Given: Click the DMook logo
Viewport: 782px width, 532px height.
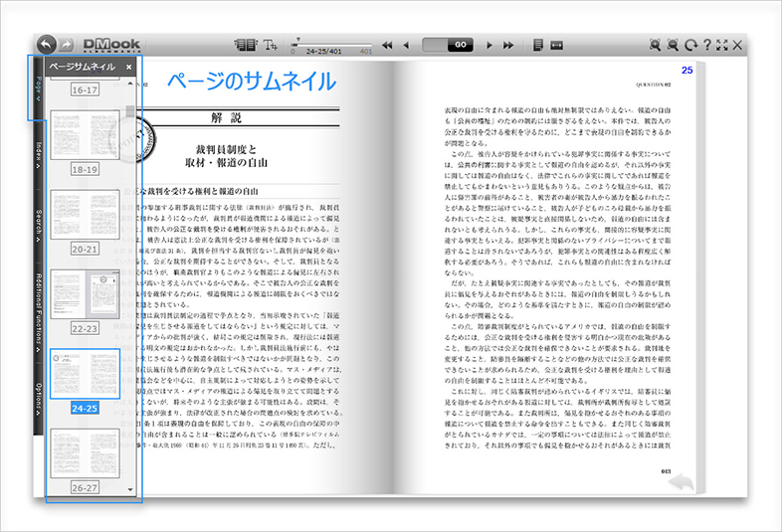Looking at the screenshot, I should (111, 45).
